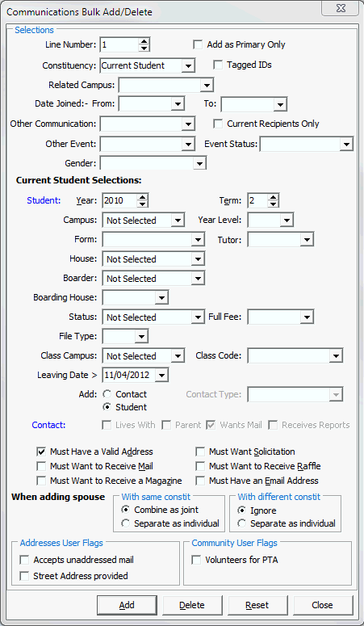
Task: Click the Add button
Action: tap(127, 606)
